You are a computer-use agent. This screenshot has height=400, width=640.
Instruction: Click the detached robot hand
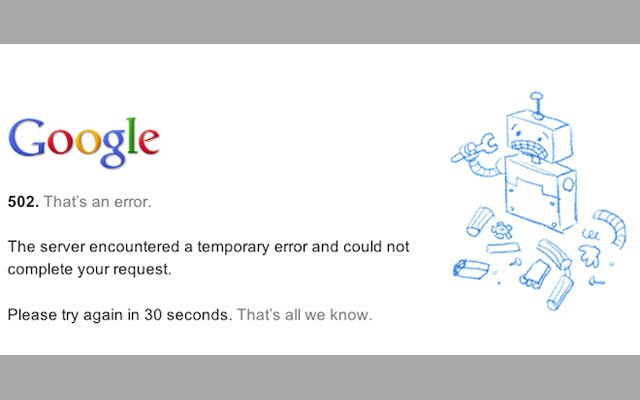coord(588,254)
